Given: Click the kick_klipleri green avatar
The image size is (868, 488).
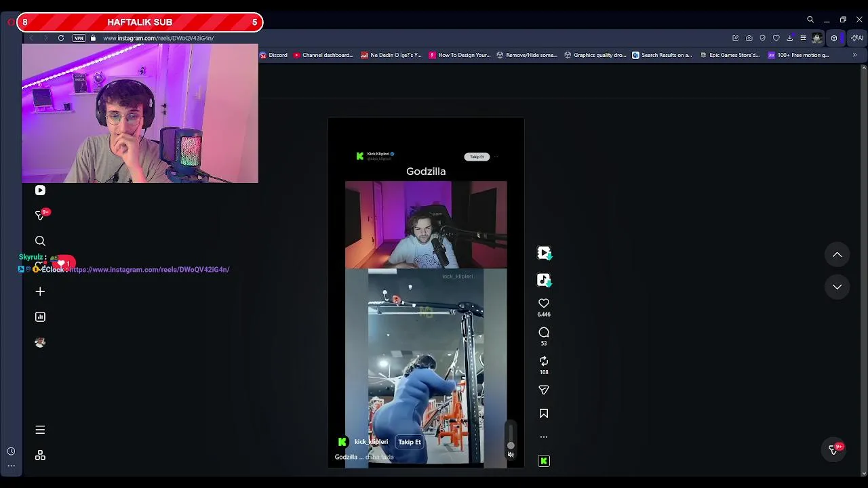Looking at the screenshot, I should pyautogui.click(x=342, y=442).
